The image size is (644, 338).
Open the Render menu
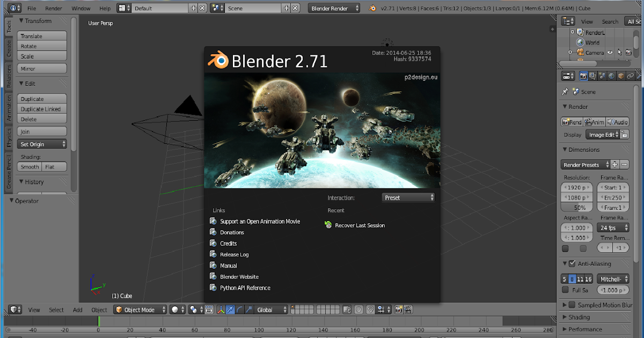[54, 9]
